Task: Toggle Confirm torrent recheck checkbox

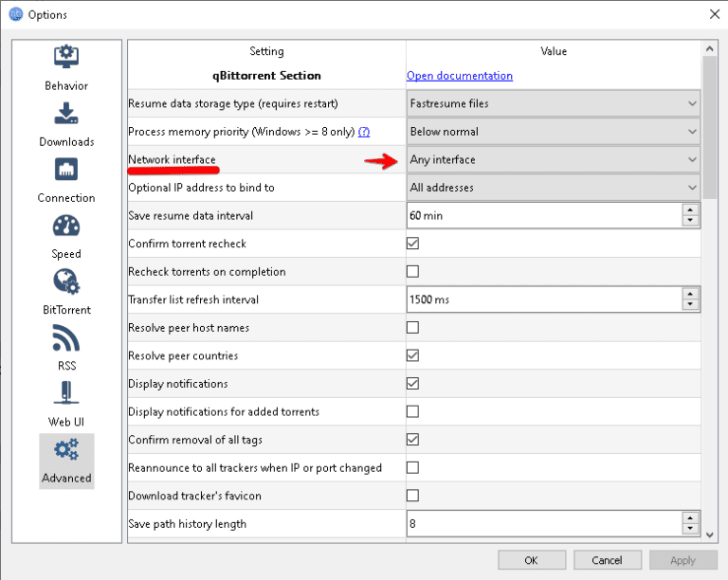Action: 412,244
